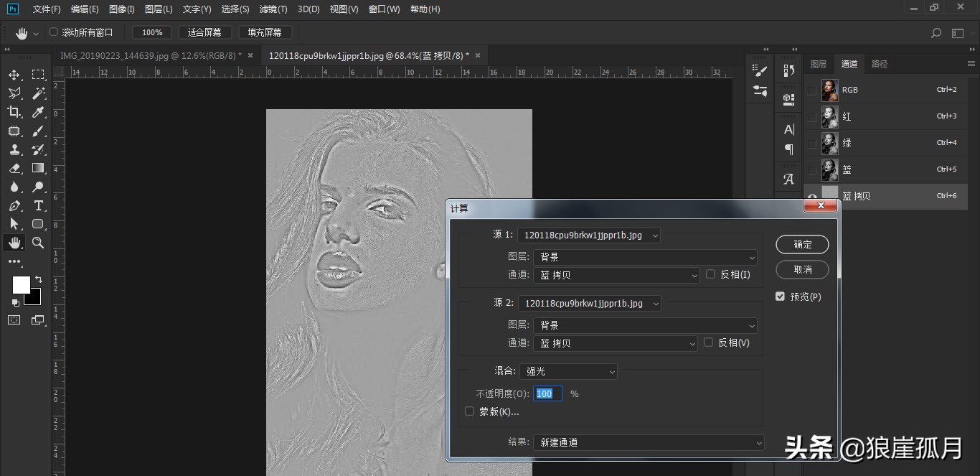Viewport: 980px width, 476px height.
Task: Show the RGB channel visibility
Action: (811, 90)
